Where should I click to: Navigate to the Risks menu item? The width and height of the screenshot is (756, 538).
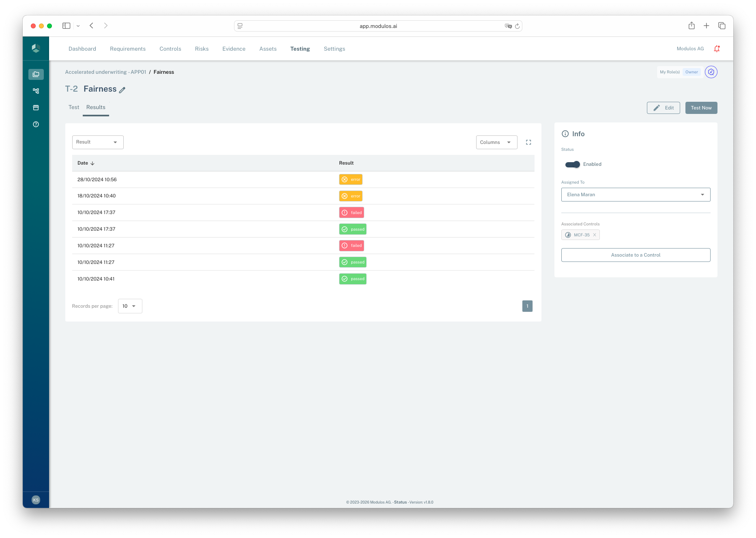point(202,48)
